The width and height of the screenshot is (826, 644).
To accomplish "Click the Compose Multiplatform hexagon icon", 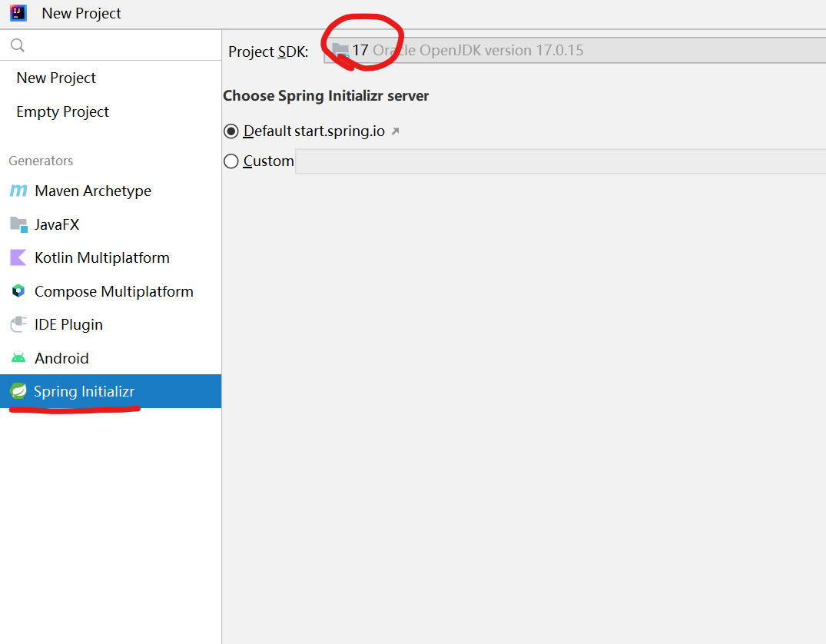I will point(18,291).
